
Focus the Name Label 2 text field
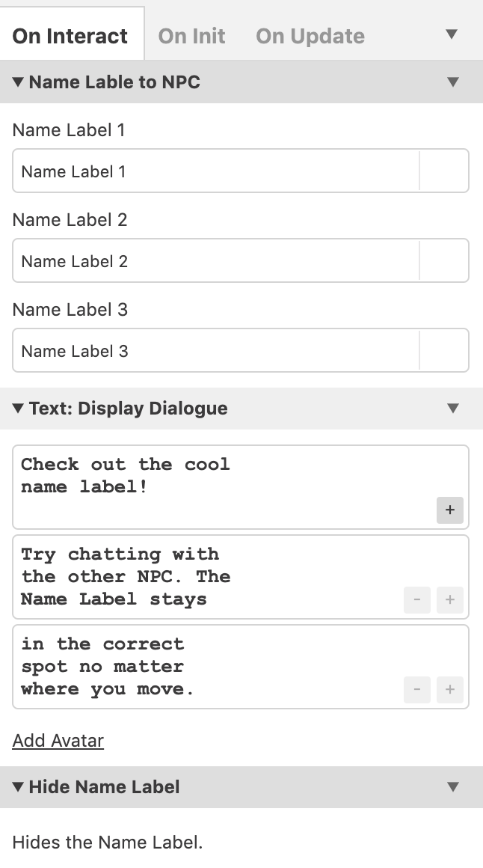[216, 260]
